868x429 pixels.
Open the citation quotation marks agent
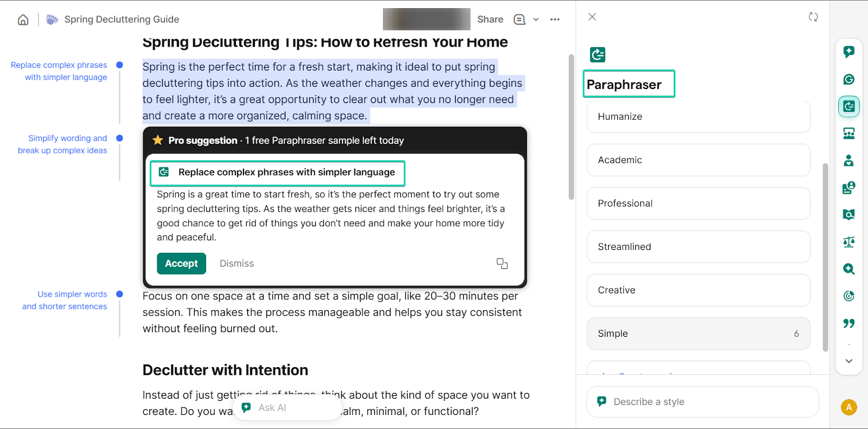pyautogui.click(x=849, y=323)
